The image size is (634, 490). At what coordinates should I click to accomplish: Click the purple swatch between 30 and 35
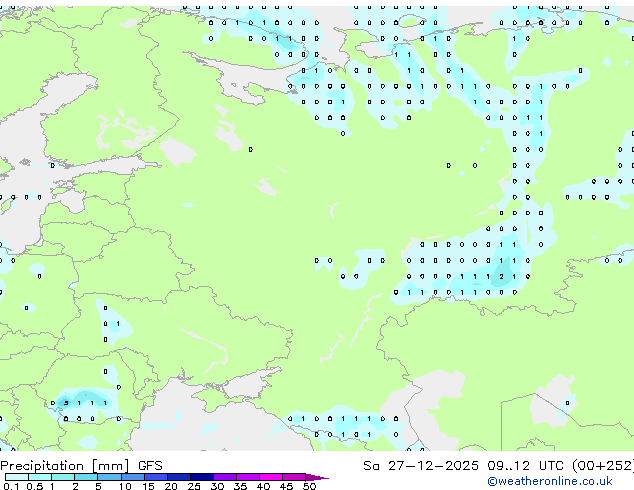(x=225, y=477)
